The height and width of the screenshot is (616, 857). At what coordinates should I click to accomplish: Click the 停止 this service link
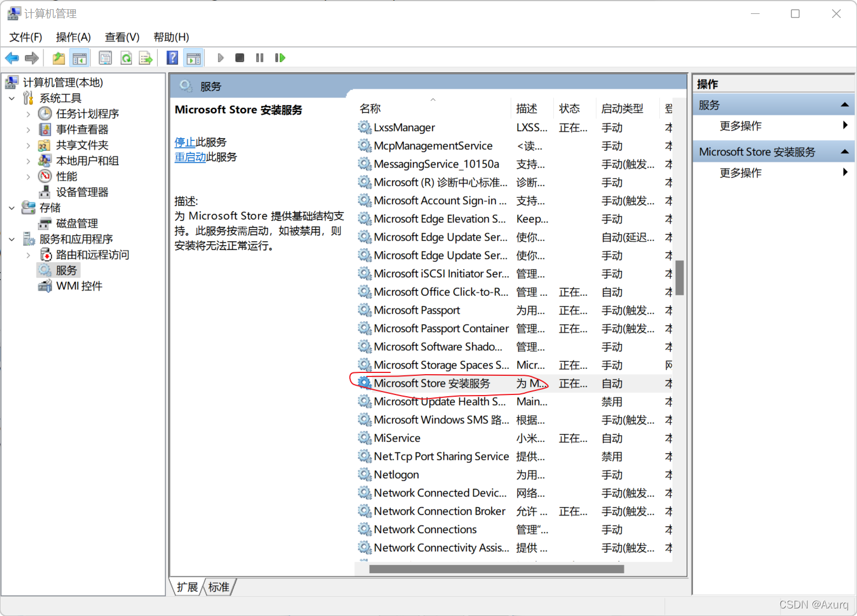185,142
